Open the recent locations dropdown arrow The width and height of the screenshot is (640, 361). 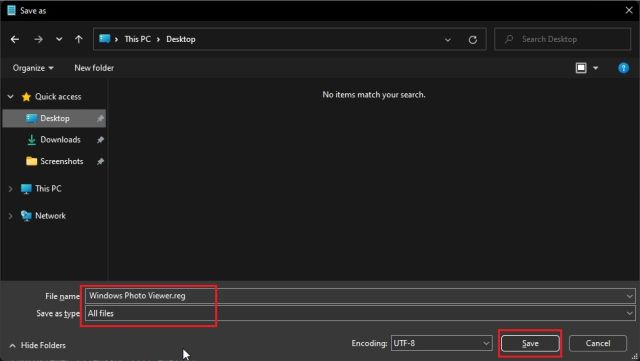coord(59,40)
